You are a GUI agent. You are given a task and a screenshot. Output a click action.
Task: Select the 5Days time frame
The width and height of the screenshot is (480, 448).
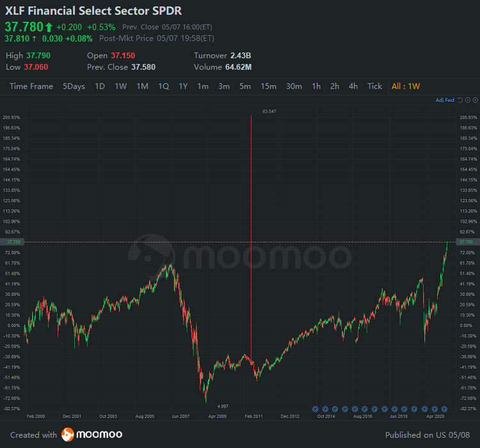click(74, 86)
